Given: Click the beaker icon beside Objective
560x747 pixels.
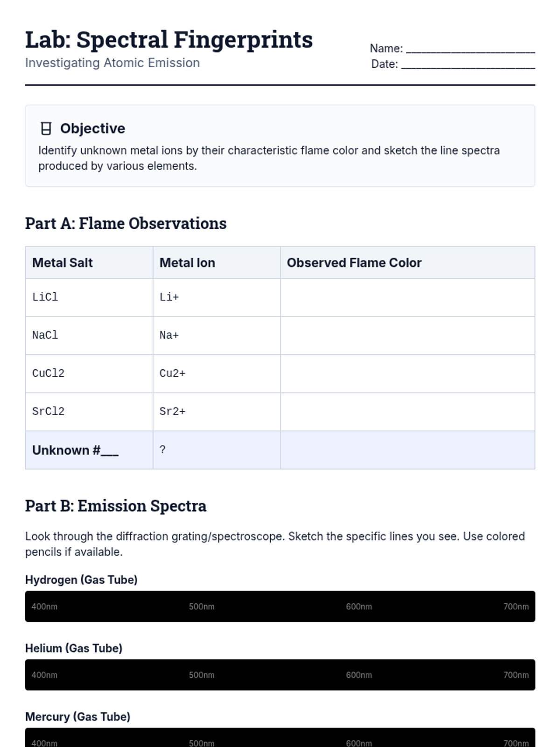Looking at the screenshot, I should (x=46, y=128).
